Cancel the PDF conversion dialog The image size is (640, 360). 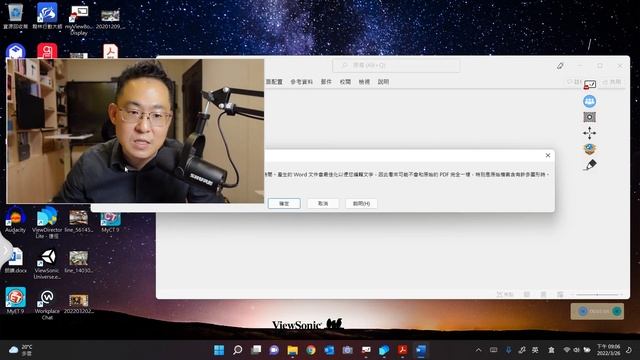coord(323,203)
